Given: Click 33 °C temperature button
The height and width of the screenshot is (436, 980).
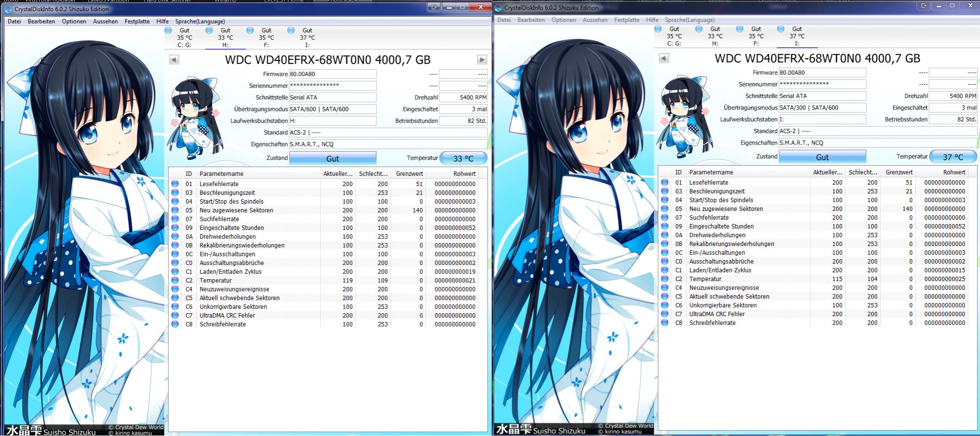Looking at the screenshot, I should 463,158.
